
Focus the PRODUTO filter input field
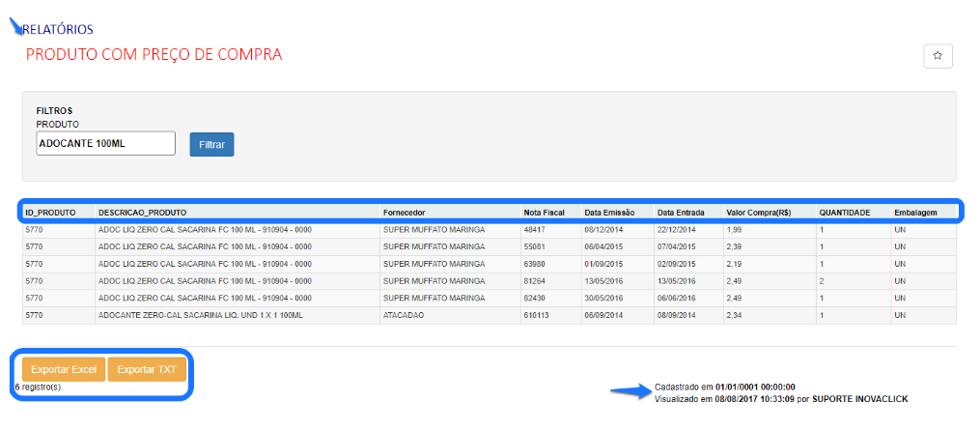pyautogui.click(x=105, y=144)
